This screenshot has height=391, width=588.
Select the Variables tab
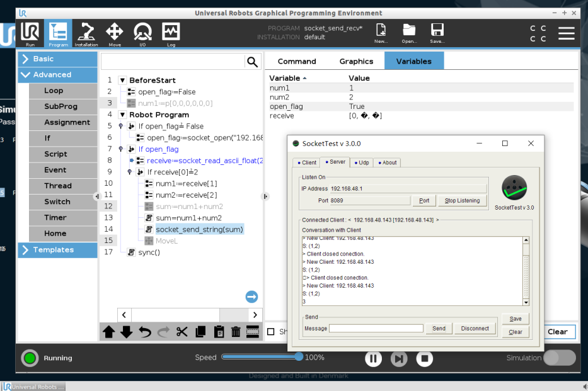tap(414, 61)
